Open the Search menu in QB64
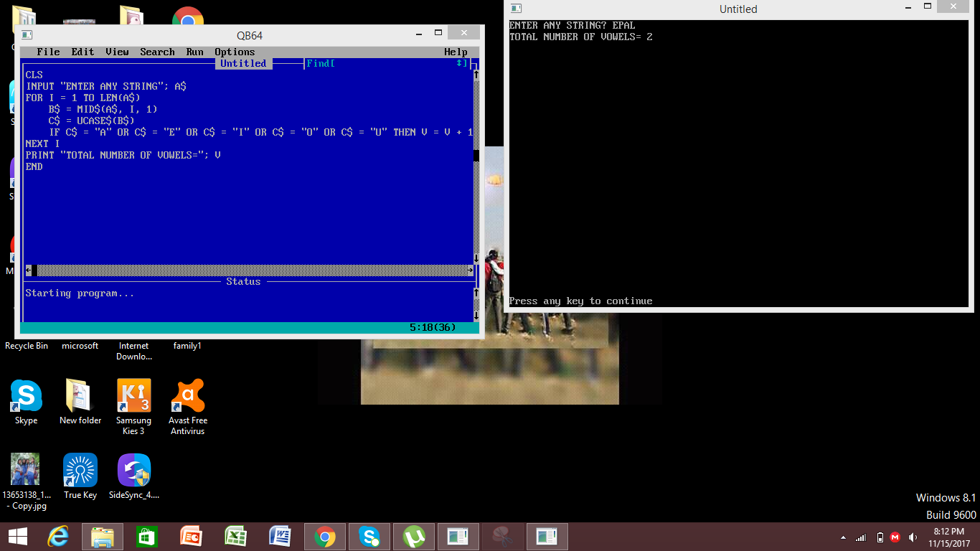 click(157, 51)
